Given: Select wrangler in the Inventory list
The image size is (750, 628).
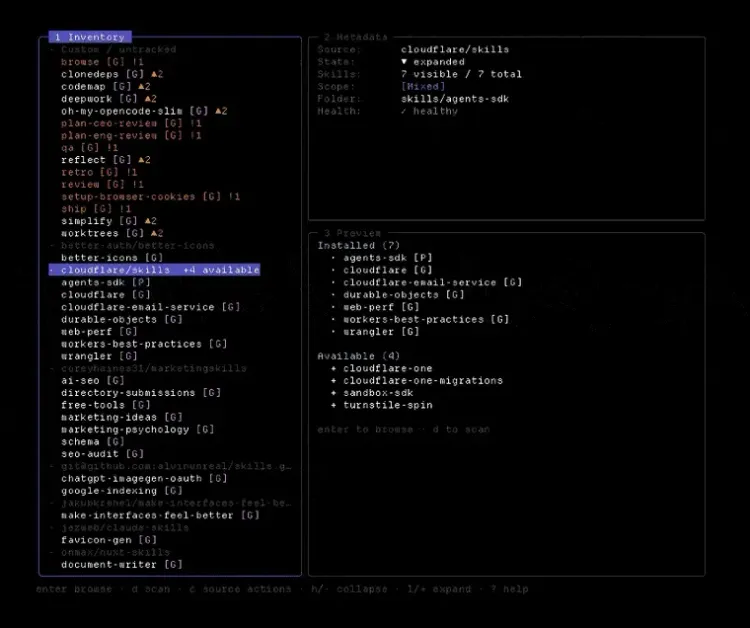Looking at the screenshot, I should coord(99,356).
